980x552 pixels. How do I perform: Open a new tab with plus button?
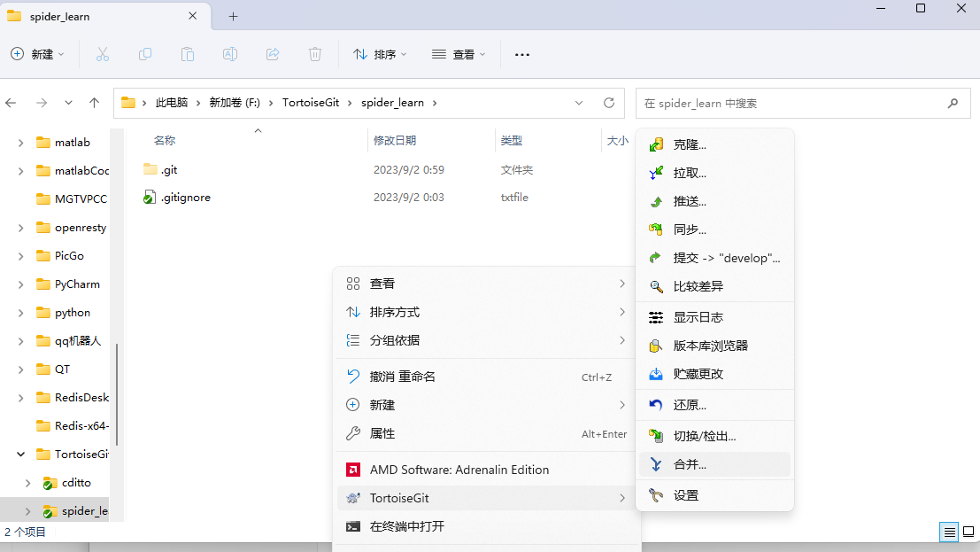coord(233,16)
